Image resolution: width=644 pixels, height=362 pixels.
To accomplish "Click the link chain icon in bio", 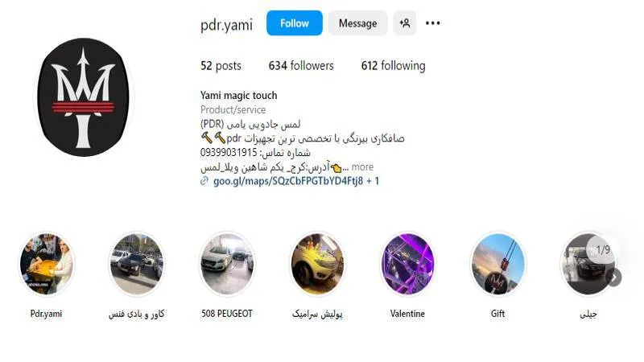I will pos(204,181).
